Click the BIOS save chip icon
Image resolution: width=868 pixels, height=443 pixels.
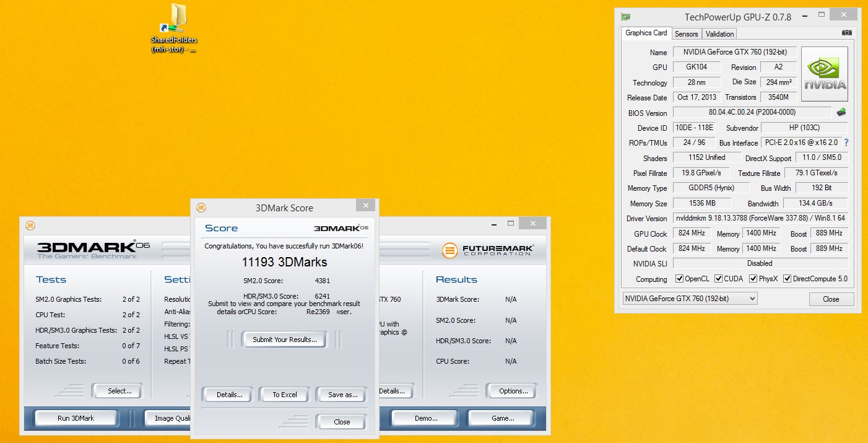[x=841, y=112]
